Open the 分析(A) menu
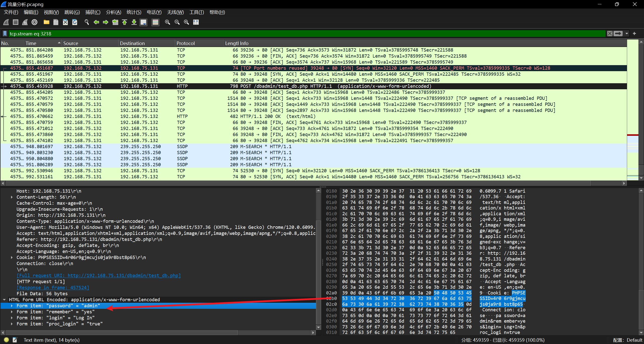644x344 pixels. [x=113, y=12]
